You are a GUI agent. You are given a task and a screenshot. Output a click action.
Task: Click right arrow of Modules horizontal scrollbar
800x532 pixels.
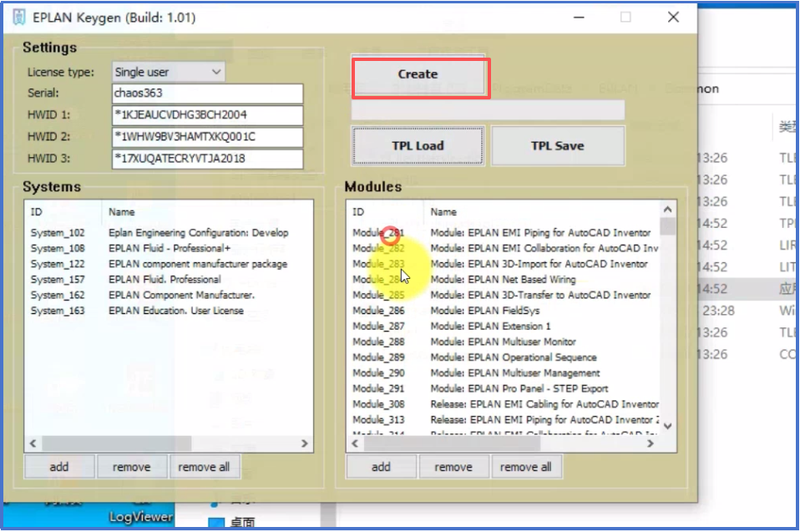coord(651,443)
